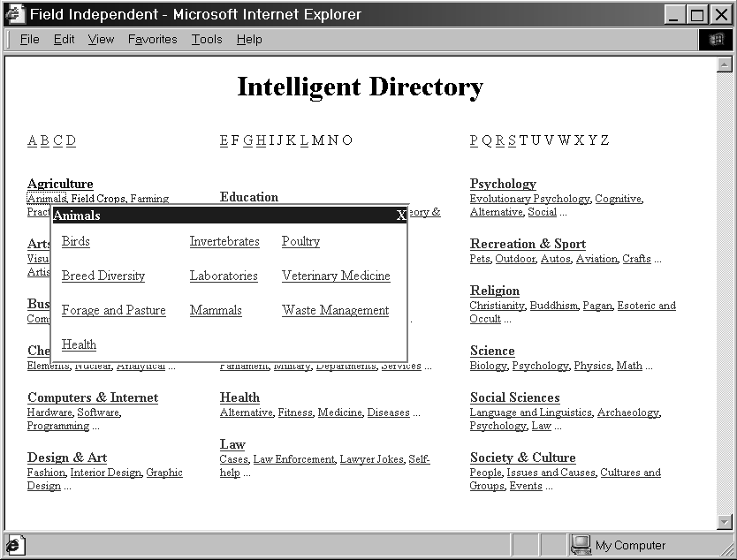
Task: Open the Waste Management link
Action: (335, 310)
